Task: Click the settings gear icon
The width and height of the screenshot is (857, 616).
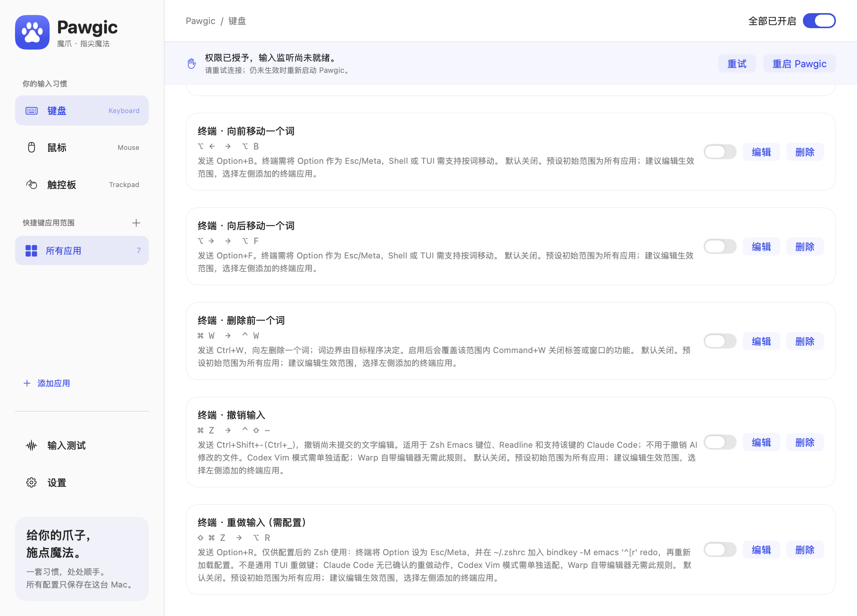Action: [31, 483]
